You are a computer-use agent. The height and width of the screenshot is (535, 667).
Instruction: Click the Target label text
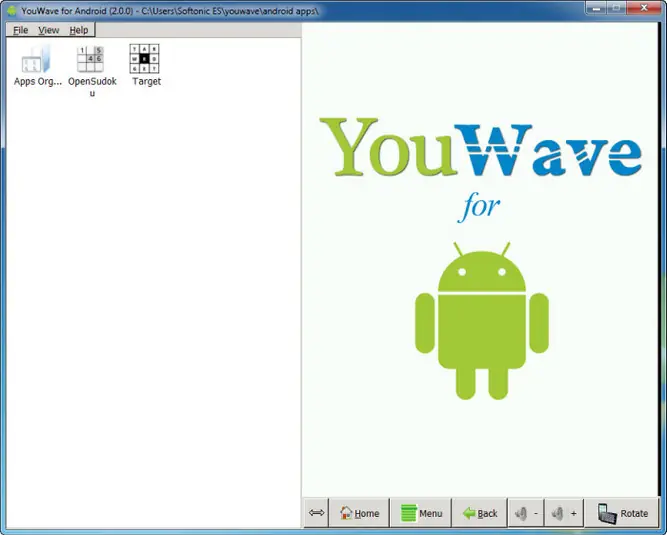coord(146,81)
